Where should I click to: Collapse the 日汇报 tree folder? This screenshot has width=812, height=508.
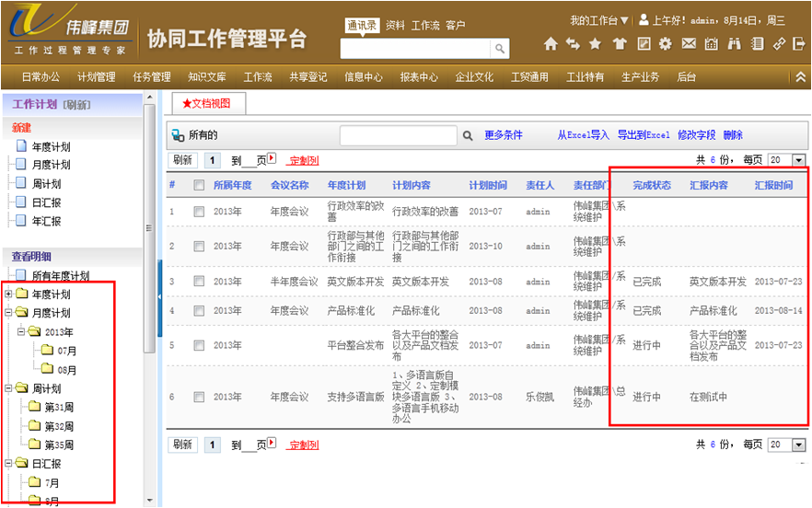pos(8,463)
